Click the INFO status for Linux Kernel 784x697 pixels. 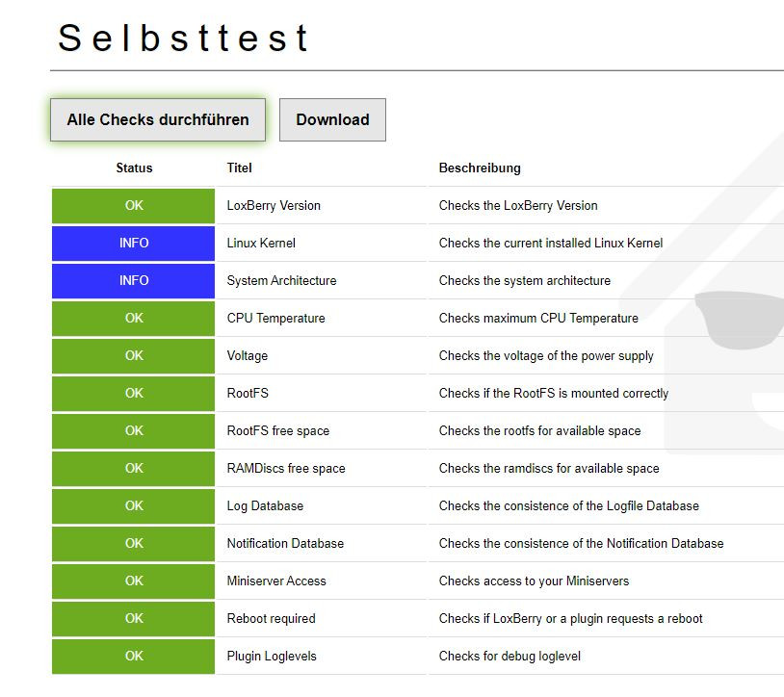click(x=134, y=244)
